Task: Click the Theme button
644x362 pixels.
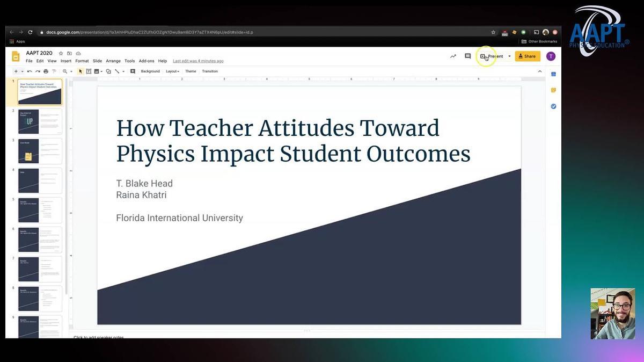Action: tap(191, 71)
